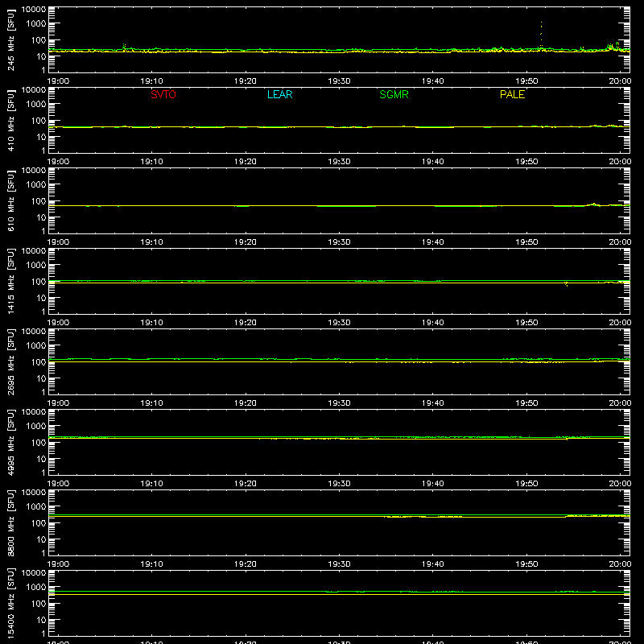
Task: Click '19:40' tick label below 1415 MHz plot
Action: point(433,323)
